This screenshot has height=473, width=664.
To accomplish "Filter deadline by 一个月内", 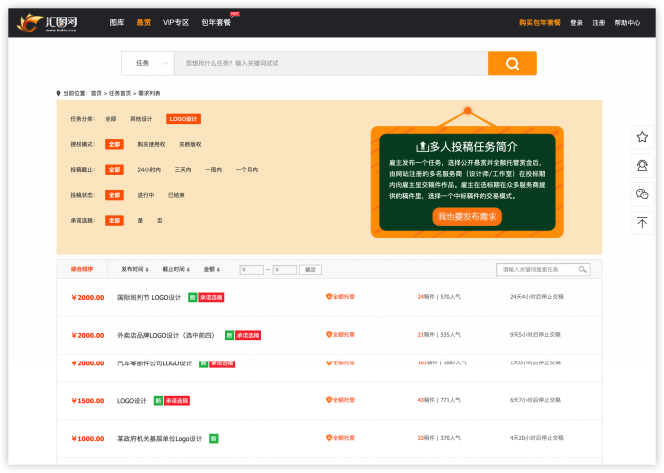I will coord(247,170).
